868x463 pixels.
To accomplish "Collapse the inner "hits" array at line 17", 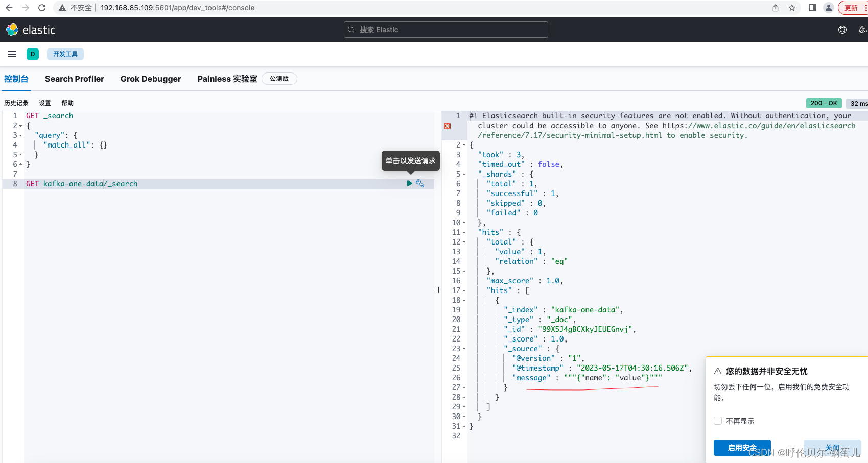I will (x=464, y=290).
